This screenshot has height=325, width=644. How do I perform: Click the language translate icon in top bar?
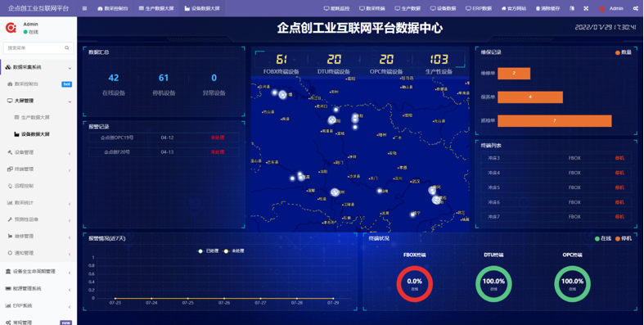pos(572,8)
